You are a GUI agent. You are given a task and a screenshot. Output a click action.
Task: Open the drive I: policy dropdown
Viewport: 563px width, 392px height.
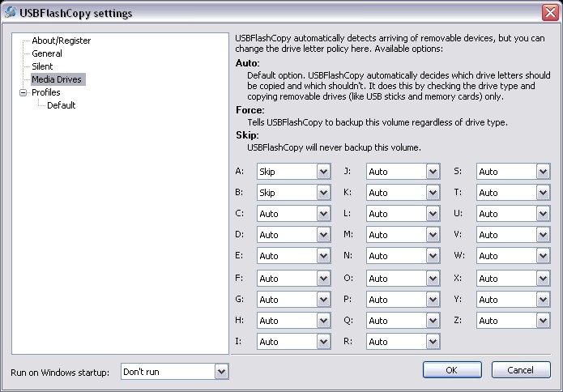tap(294, 342)
